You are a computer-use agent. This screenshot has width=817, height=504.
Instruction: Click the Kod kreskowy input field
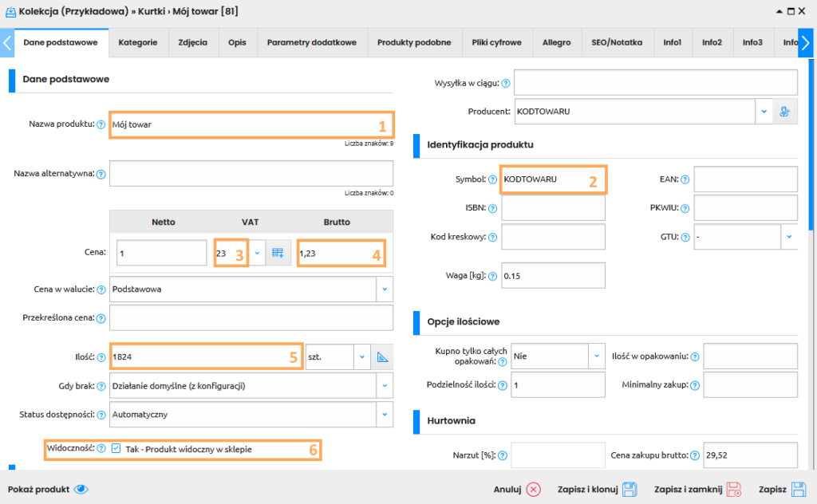point(553,237)
